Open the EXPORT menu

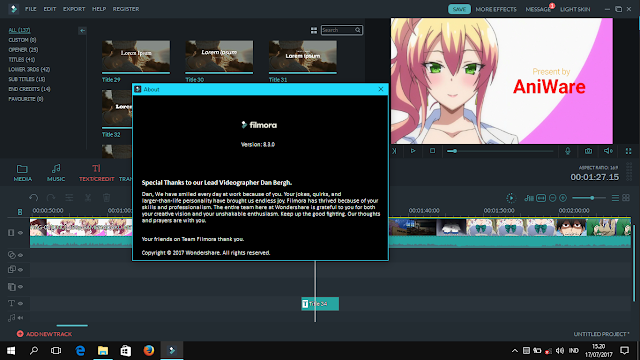click(74, 9)
